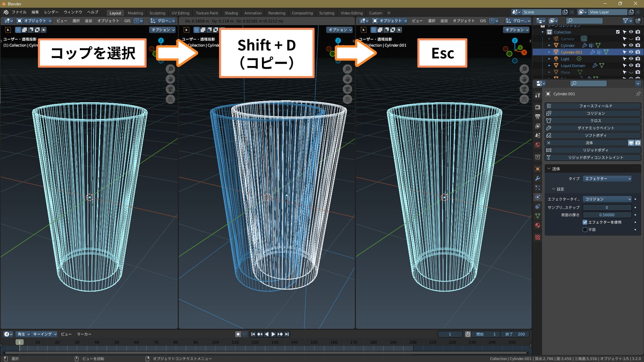Open the Modifier properties wrench tab
The width and height of the screenshot is (644, 362).
[538, 178]
